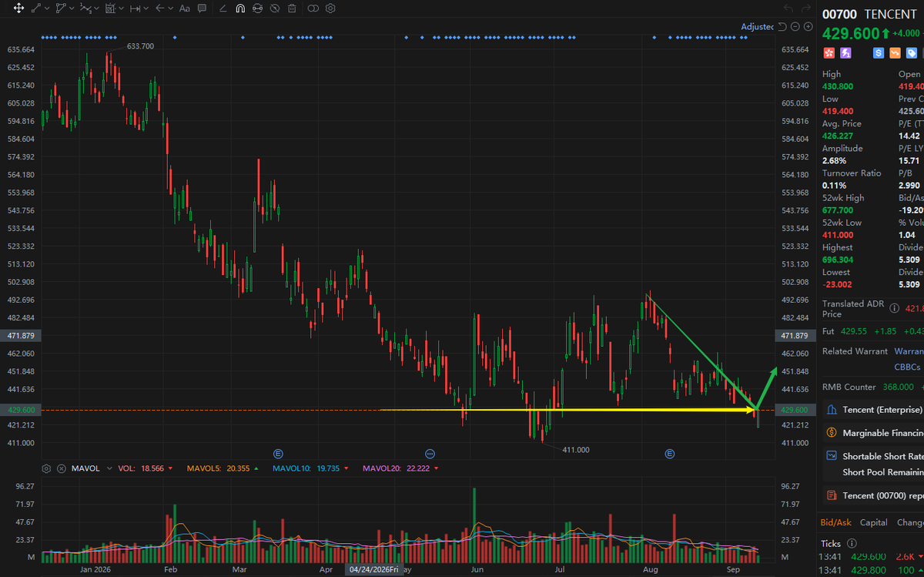Image resolution: width=924 pixels, height=577 pixels.
Task: Click the ellipsis event marker near May
Action: pos(430,453)
